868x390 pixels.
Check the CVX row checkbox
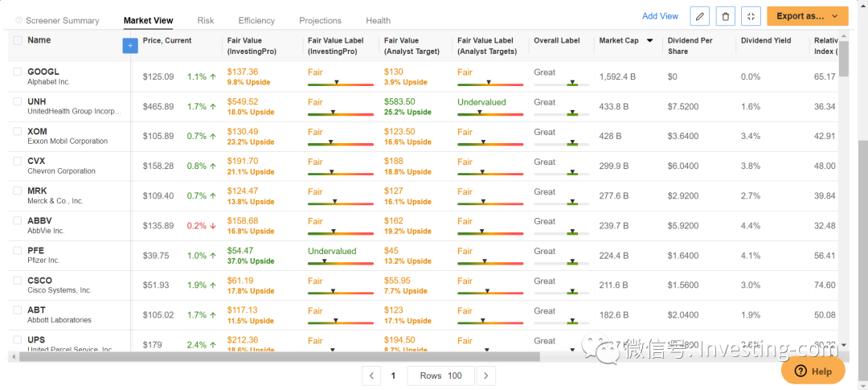tap(17, 162)
